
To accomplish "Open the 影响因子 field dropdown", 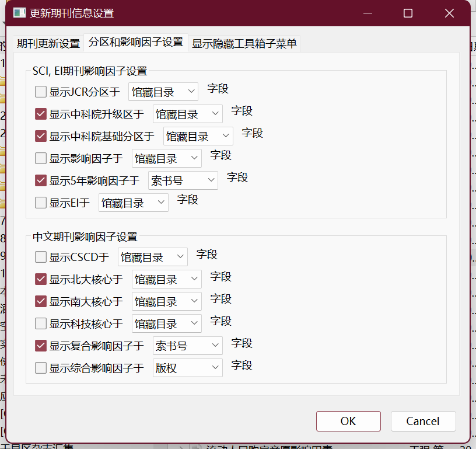I will click(x=167, y=158).
